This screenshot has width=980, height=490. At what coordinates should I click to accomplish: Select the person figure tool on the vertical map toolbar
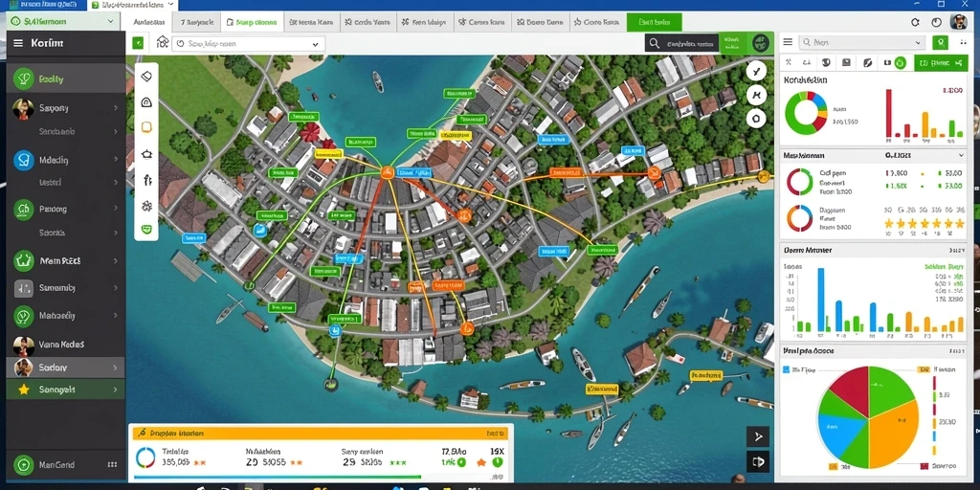click(x=147, y=180)
